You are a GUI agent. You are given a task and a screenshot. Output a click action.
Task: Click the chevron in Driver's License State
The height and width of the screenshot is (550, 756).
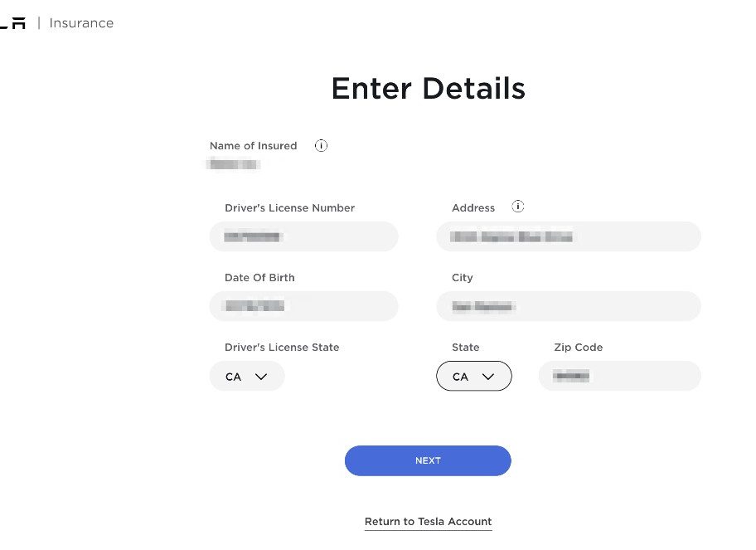point(261,377)
